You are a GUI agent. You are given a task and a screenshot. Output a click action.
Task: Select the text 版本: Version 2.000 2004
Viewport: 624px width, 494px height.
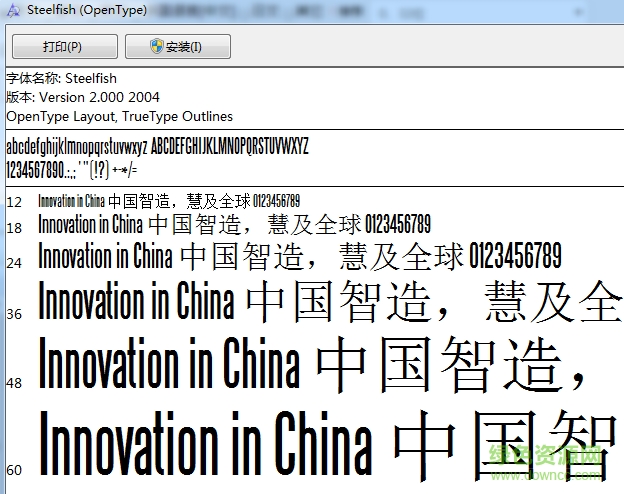[x=83, y=97]
